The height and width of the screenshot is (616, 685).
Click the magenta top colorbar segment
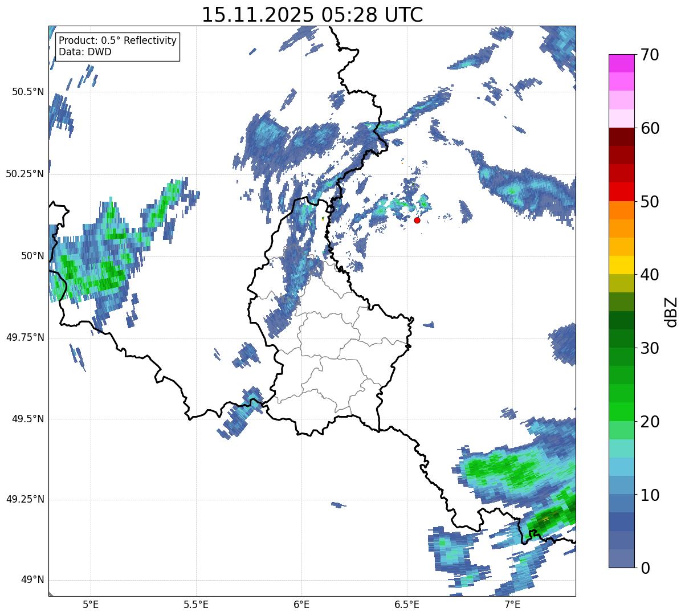(x=621, y=63)
